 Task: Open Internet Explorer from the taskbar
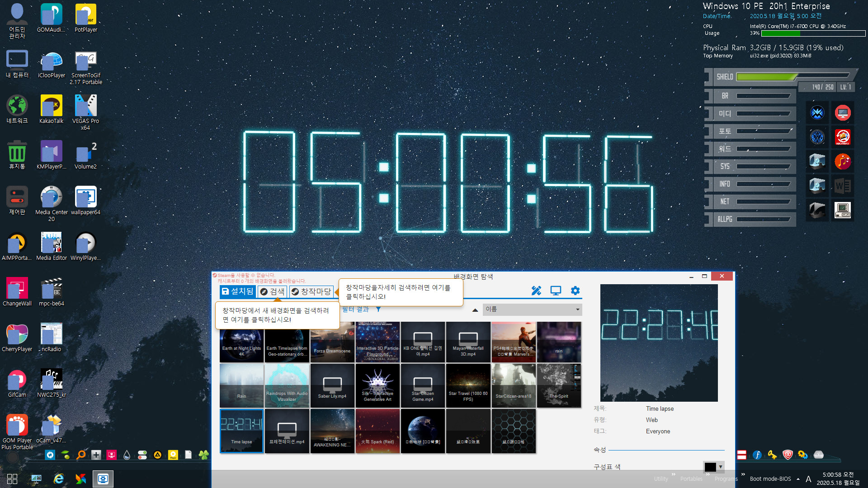tap(59, 479)
